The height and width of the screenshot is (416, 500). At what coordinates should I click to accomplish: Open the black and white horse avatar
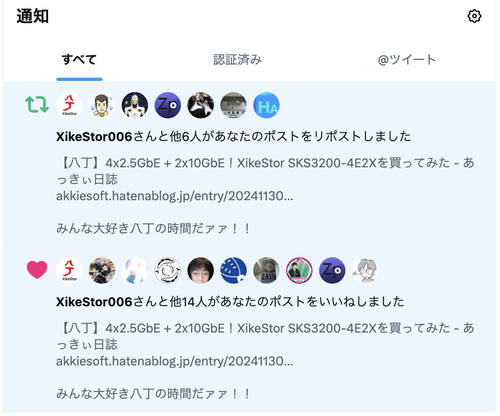(x=201, y=105)
